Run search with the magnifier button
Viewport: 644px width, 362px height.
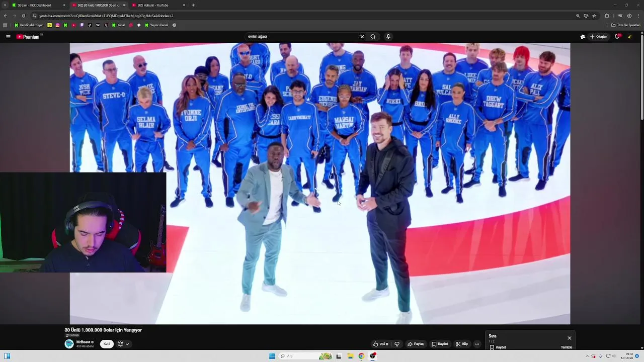373,37
